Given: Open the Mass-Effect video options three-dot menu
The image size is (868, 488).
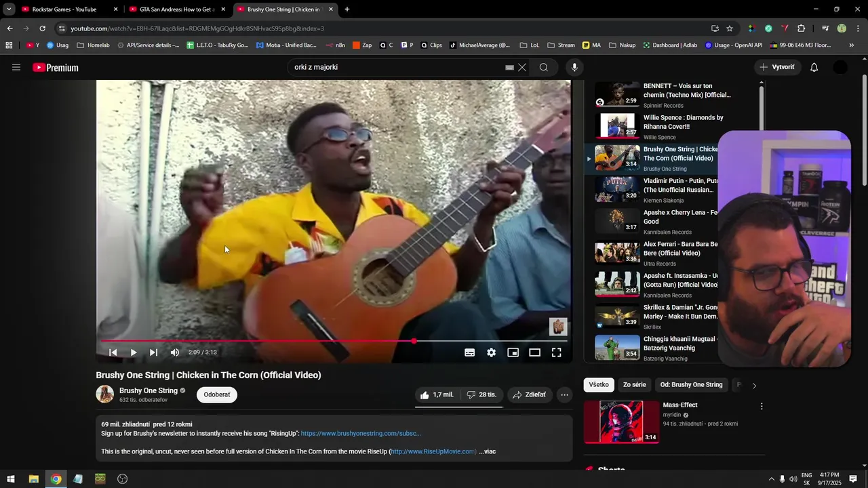Looking at the screenshot, I should (x=762, y=406).
